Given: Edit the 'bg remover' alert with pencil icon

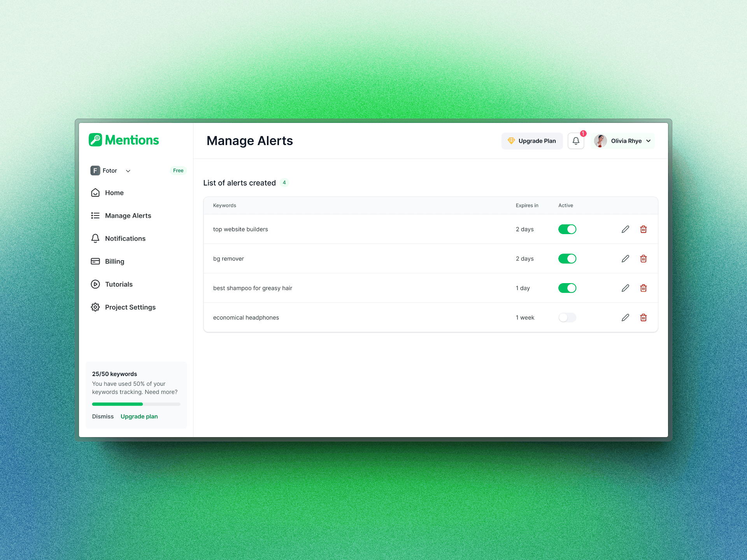Looking at the screenshot, I should (x=625, y=258).
